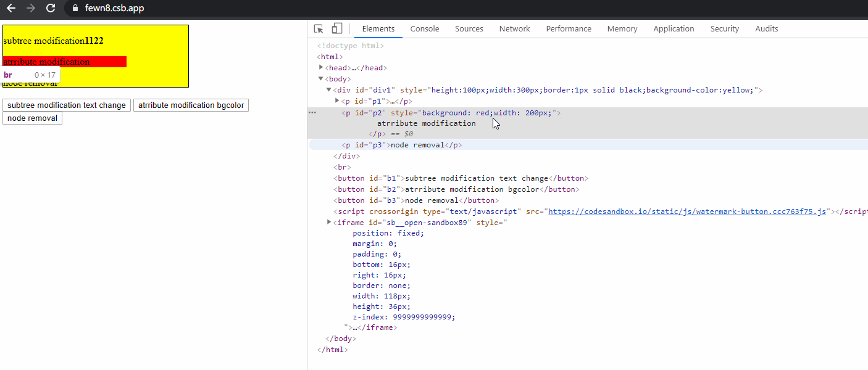Expand the sb__open-sandbox89 iframe node
868x370 pixels.
(x=329, y=222)
